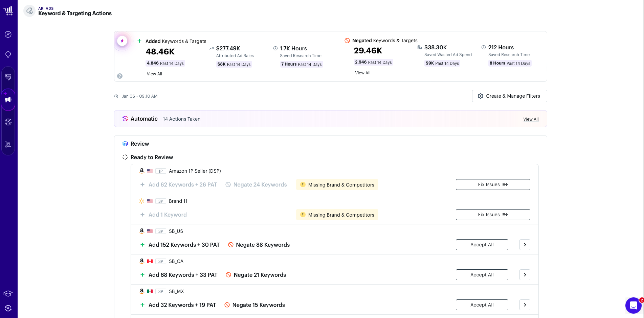Accept all actions for SB_US

[482, 245]
